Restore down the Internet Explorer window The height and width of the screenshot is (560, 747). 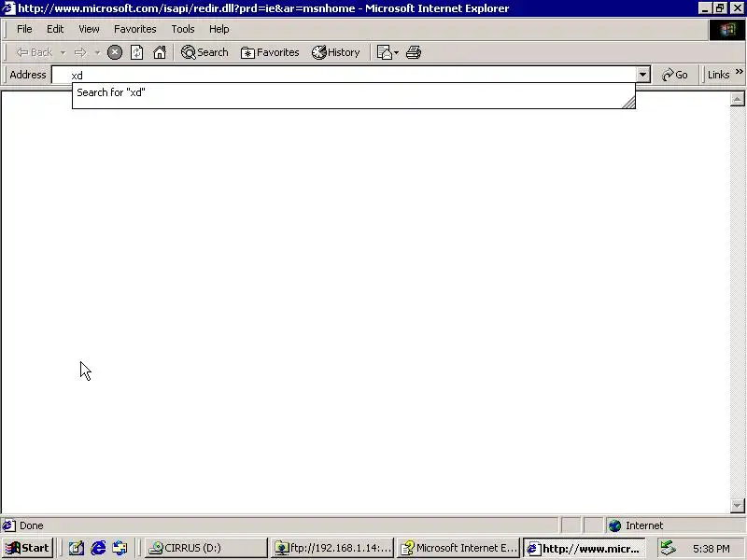coord(720,8)
